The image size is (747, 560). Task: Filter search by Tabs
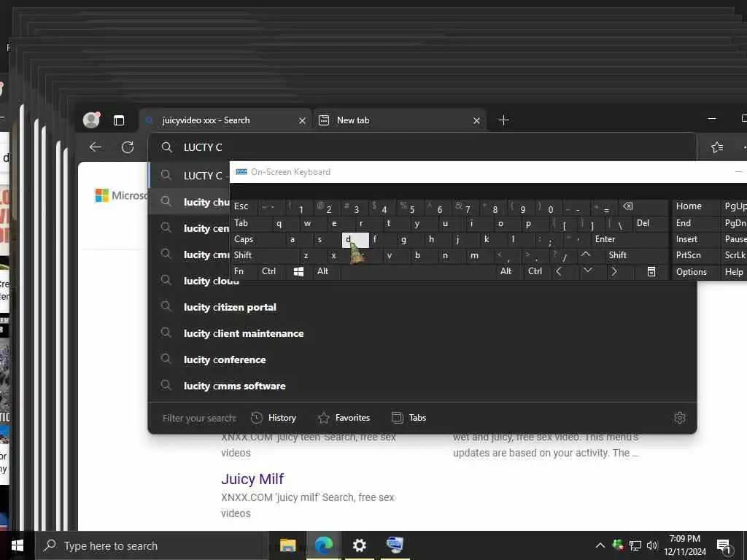(409, 418)
